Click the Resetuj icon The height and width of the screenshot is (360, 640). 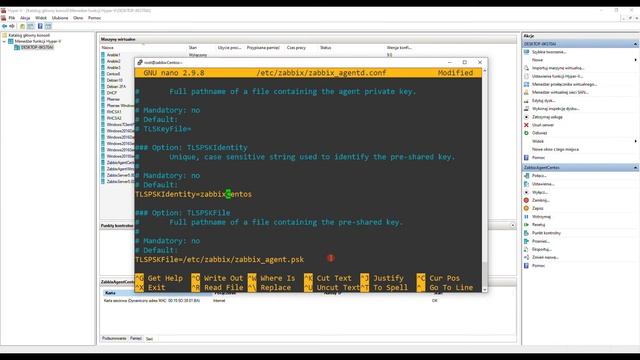pos(526,225)
